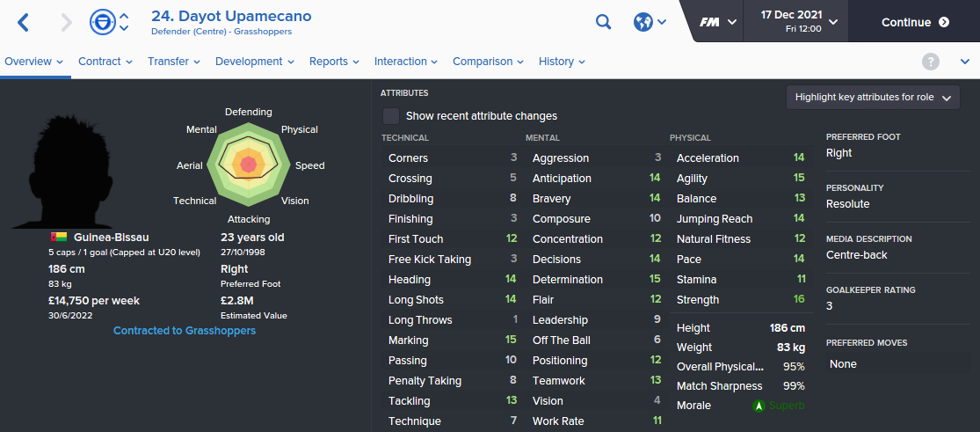Open the Grasshoppers club badge icon
The image size is (980, 432).
102,22
